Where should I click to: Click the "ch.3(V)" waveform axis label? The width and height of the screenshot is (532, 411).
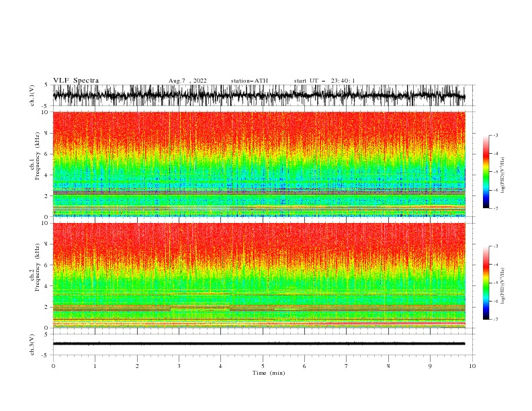tap(32, 345)
